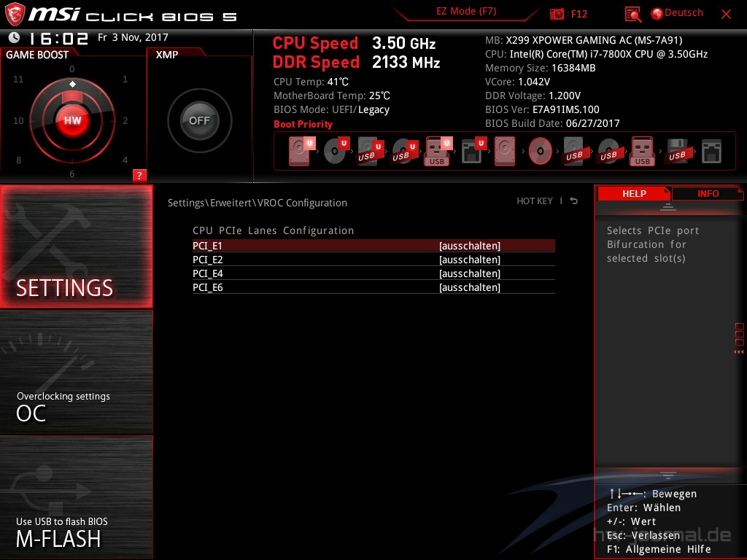Click the CPU PCIe Lanes Configuration heading
This screenshot has height=560, width=747.
tap(273, 230)
